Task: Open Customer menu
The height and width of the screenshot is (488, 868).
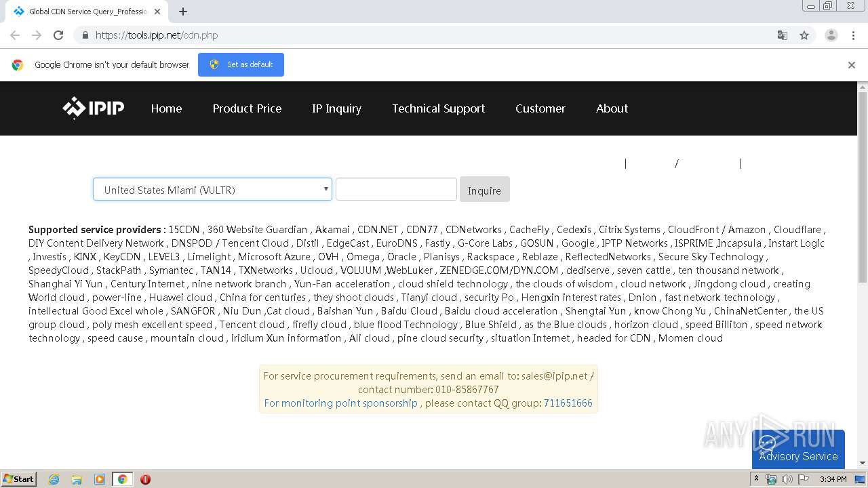Action: [540, 108]
